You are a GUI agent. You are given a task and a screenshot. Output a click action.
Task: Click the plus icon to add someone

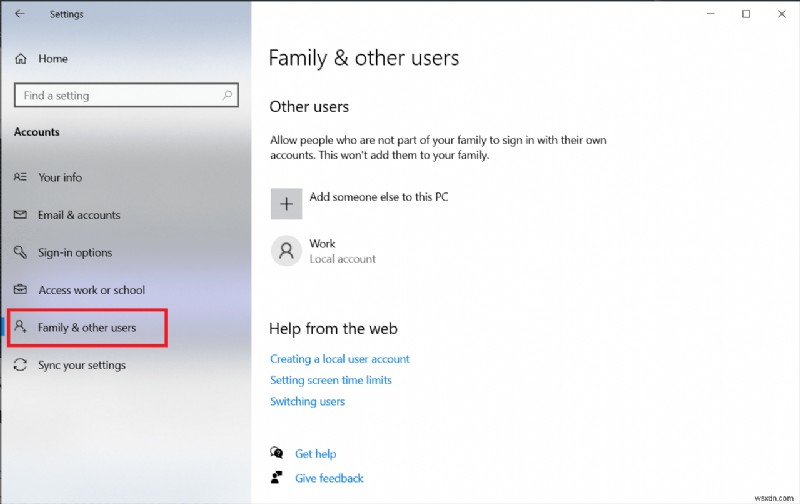click(286, 203)
